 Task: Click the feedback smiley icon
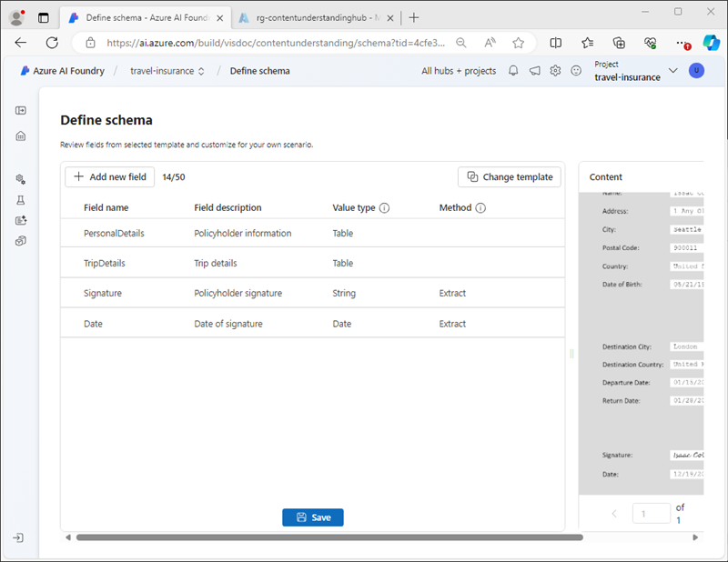coord(576,71)
